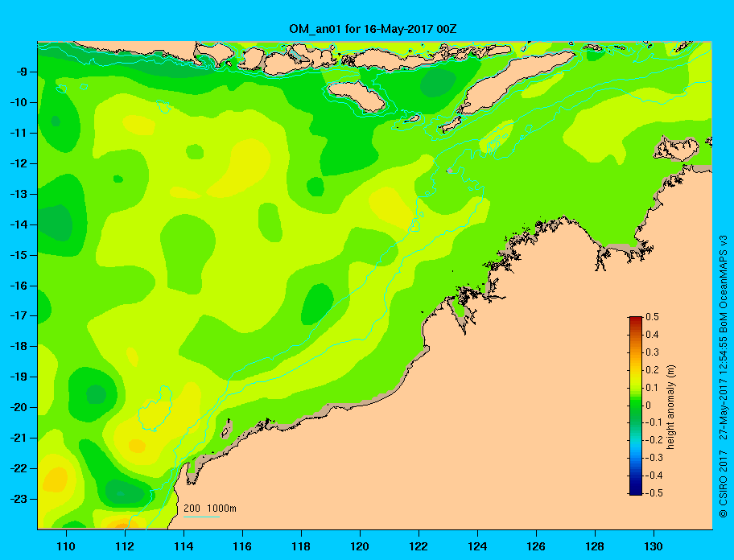The image size is (734, 560).
Task: Click the latitude label -20
Action: click(18, 407)
